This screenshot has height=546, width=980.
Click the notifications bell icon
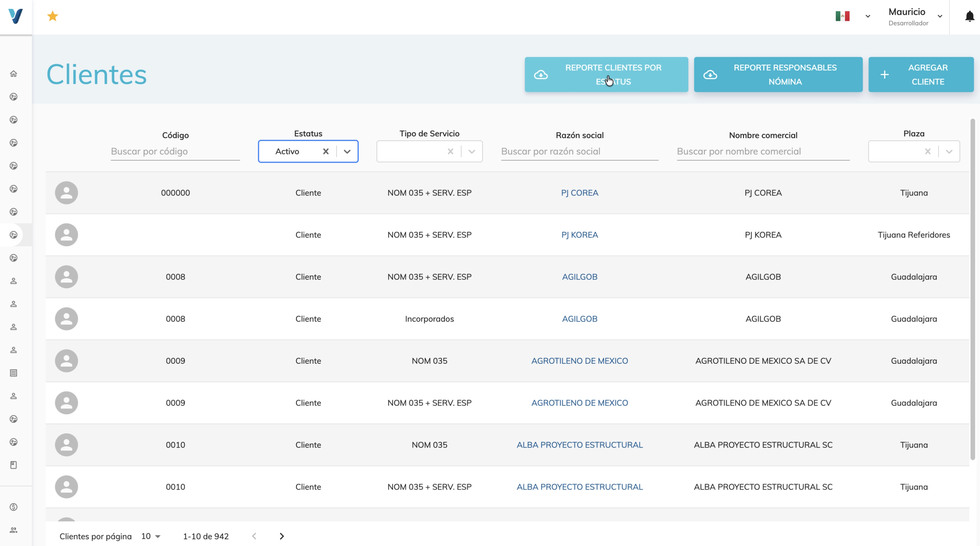[969, 16]
